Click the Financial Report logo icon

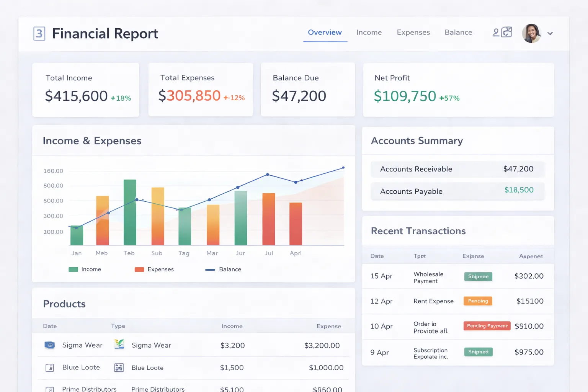39,34
